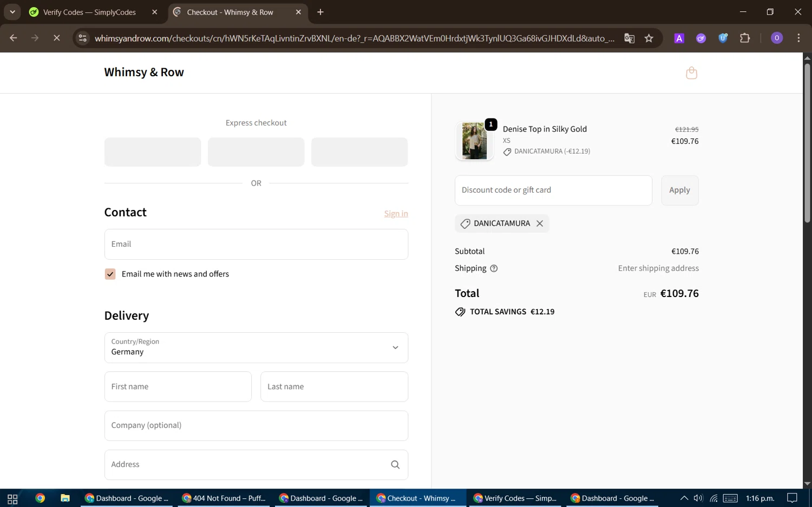
Task: Click the Email input field
Action: 256,245
